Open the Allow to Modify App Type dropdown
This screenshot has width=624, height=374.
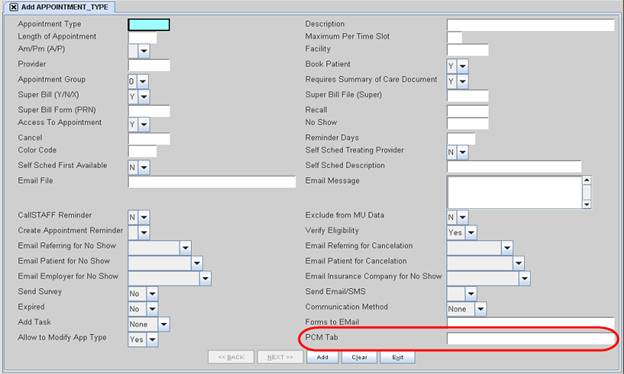click(x=152, y=339)
